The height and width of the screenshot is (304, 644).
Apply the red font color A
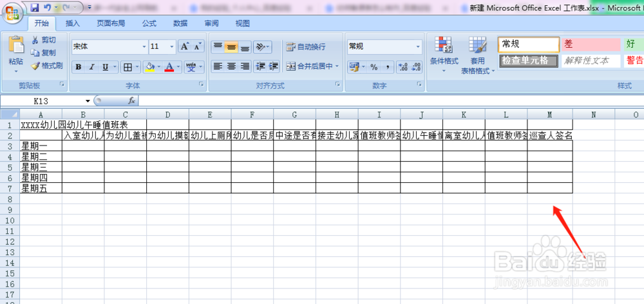[x=169, y=67]
